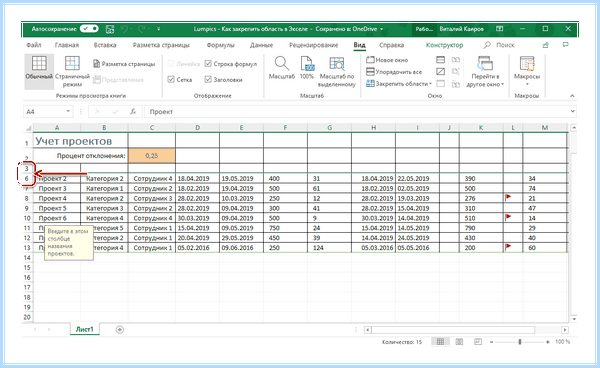Viewport: 600px width, 368px height.
Task: Click Масштаб по выделенному
Action: pyautogui.click(x=337, y=72)
